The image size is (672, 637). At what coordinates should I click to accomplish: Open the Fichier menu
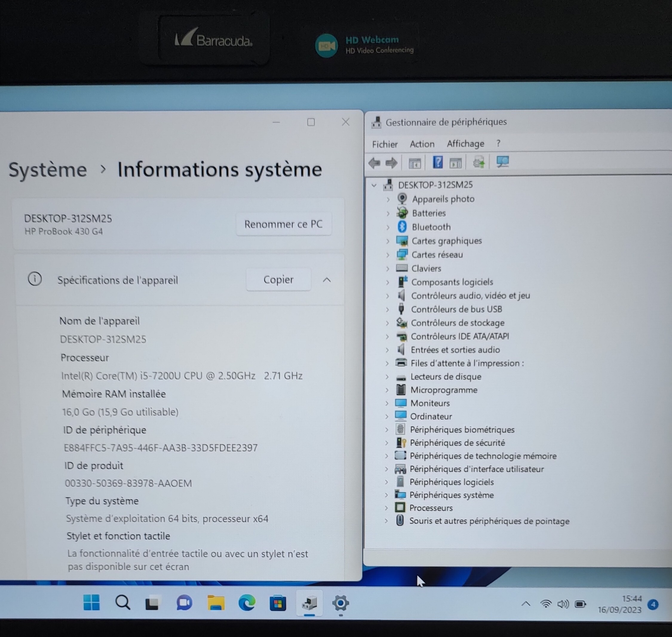(x=385, y=144)
